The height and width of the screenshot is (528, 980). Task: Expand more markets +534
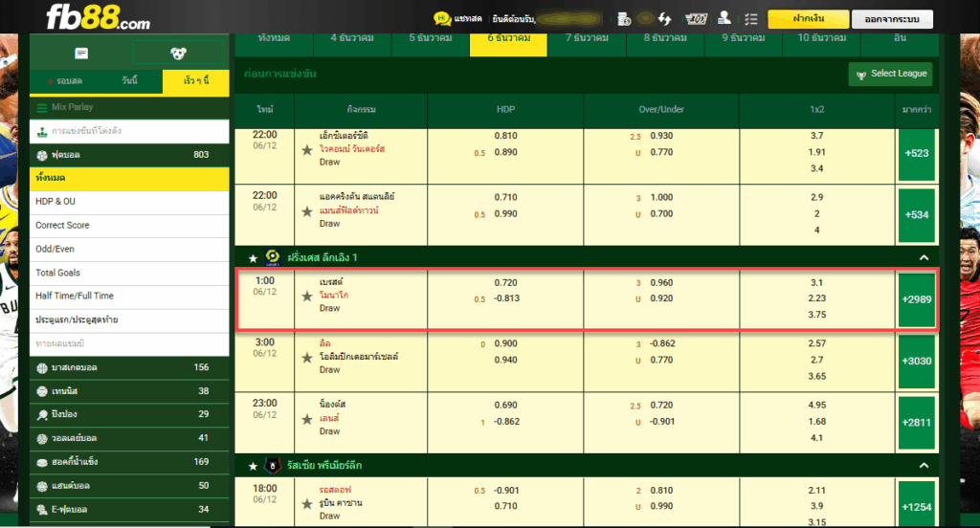(x=916, y=215)
